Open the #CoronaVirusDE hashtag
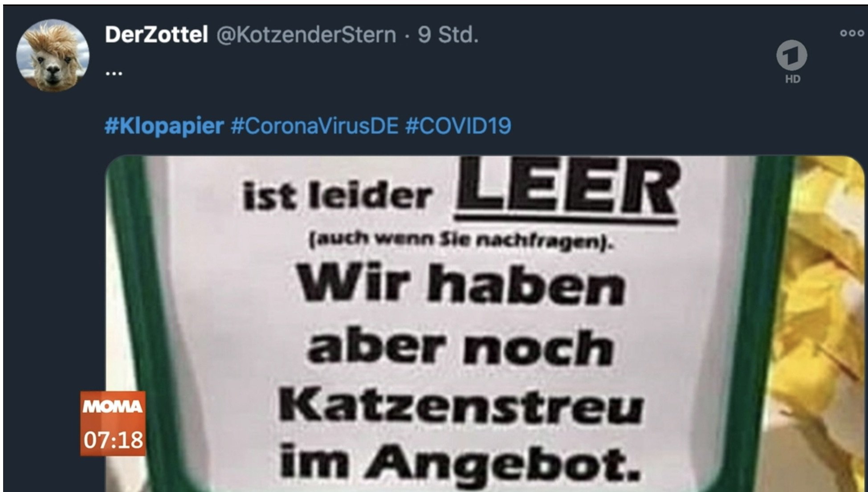868x492 pixels. pos(314,126)
